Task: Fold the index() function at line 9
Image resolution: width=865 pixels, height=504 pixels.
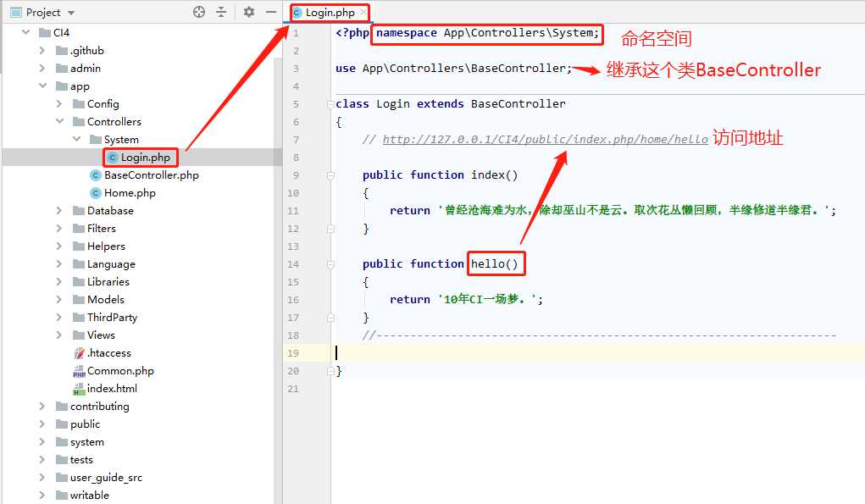Action: (x=330, y=175)
